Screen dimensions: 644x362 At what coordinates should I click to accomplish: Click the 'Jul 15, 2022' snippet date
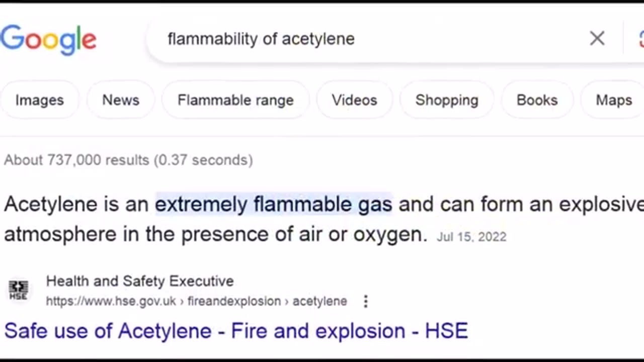[471, 237]
